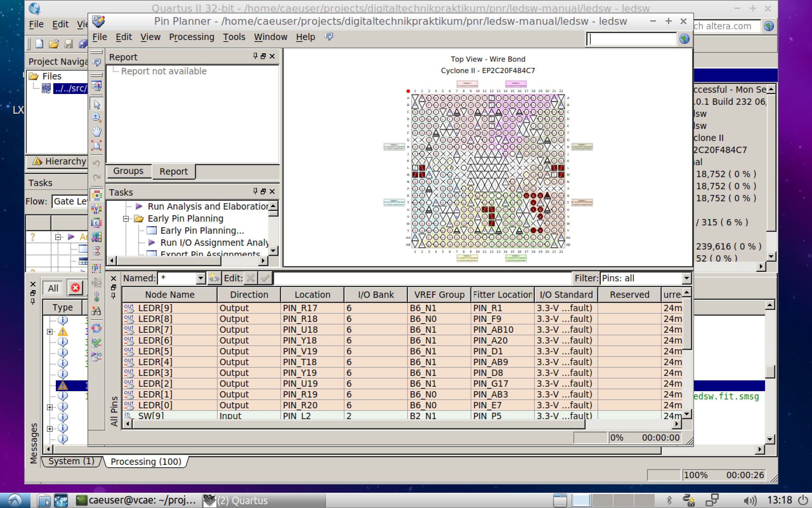The height and width of the screenshot is (508, 812).
Task: Toggle show differential pin pair connections icon
Action: coord(97,250)
